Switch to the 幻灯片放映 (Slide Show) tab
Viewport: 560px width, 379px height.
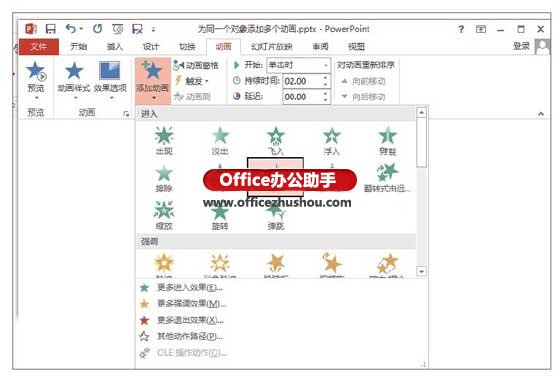tap(272, 46)
